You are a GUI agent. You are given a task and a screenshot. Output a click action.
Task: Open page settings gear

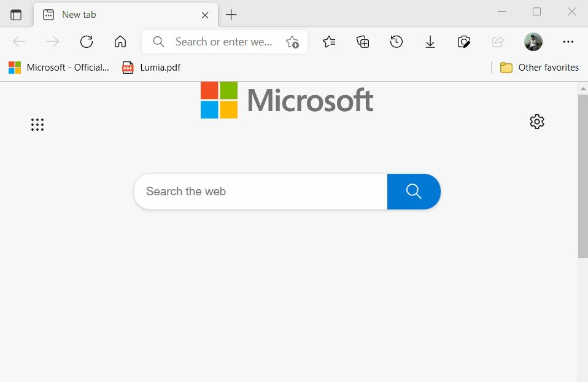click(x=537, y=122)
